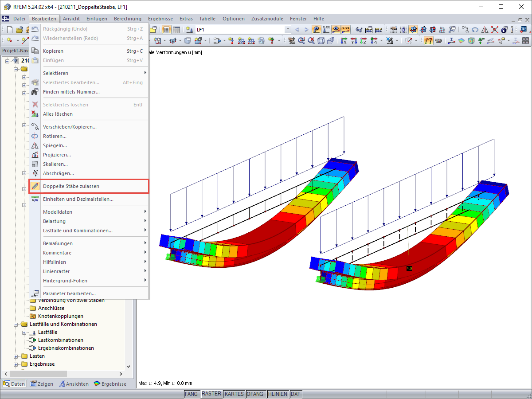Click the navigator panel toggle icon left of LF1

point(166,30)
